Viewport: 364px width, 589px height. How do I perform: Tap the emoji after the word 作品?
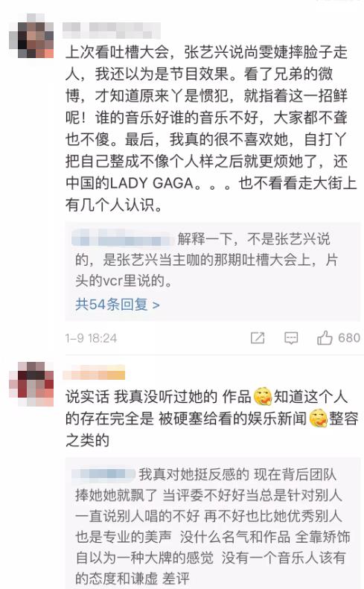[263, 397]
